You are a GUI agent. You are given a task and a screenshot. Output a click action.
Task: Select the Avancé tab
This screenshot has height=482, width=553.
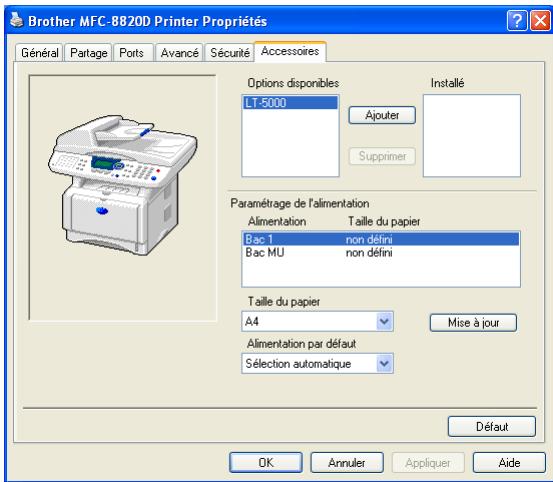pos(179,53)
